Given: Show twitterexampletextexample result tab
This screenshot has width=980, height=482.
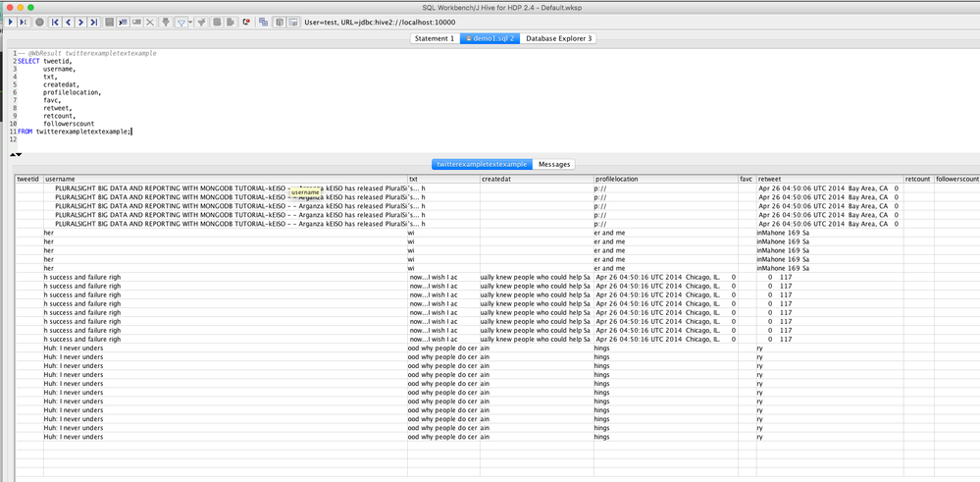Looking at the screenshot, I should (482, 164).
